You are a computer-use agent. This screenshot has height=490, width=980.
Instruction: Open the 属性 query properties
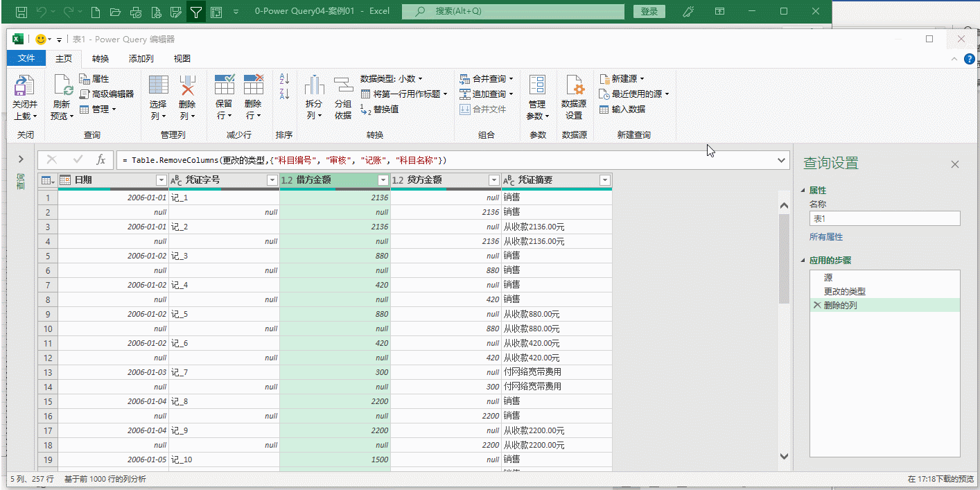pyautogui.click(x=94, y=79)
